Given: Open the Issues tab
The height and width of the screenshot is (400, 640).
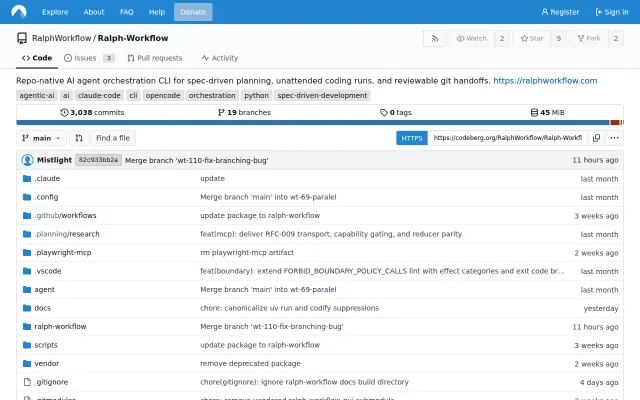Looking at the screenshot, I should tap(89, 58).
